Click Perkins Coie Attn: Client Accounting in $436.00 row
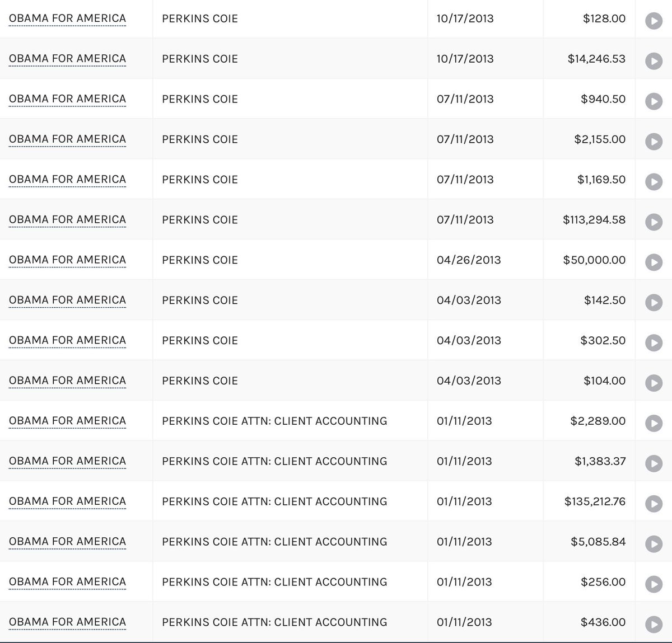 274,623
